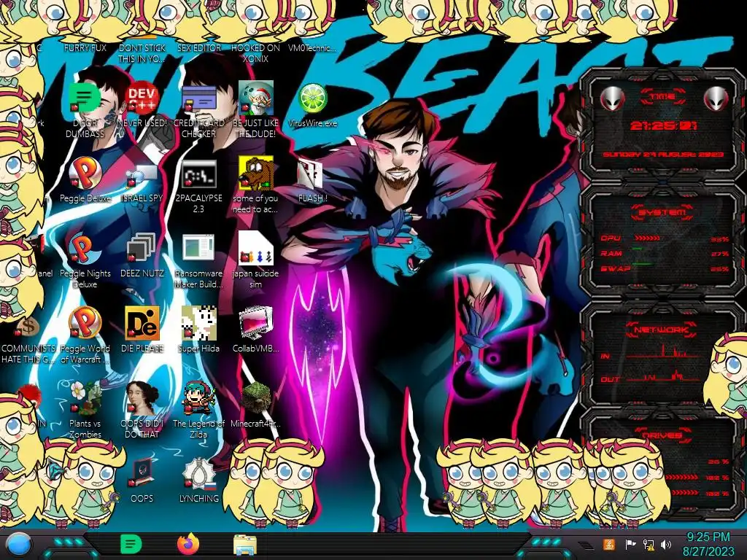Viewport: 747px width, 560px height.
Task: Click the 'FURRY FUX' desktop label
Action: (85, 48)
